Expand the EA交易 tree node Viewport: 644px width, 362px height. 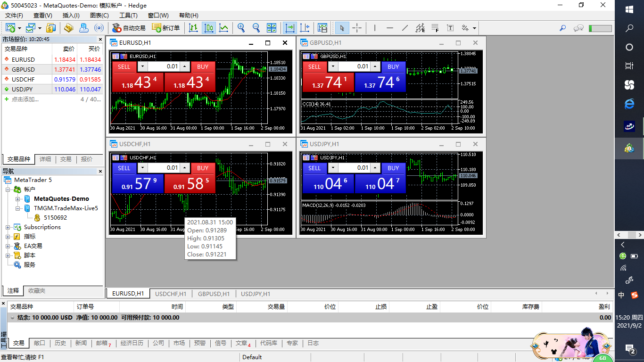pos(8,246)
